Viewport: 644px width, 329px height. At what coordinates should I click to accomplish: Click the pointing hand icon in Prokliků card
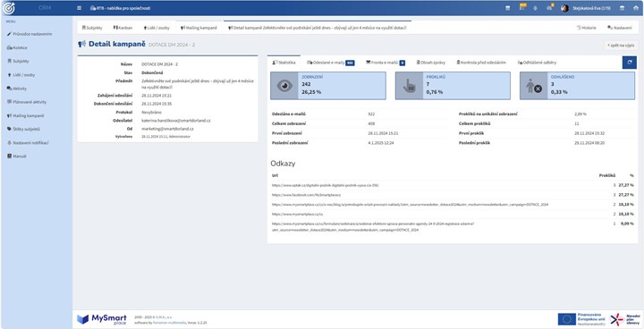point(409,86)
